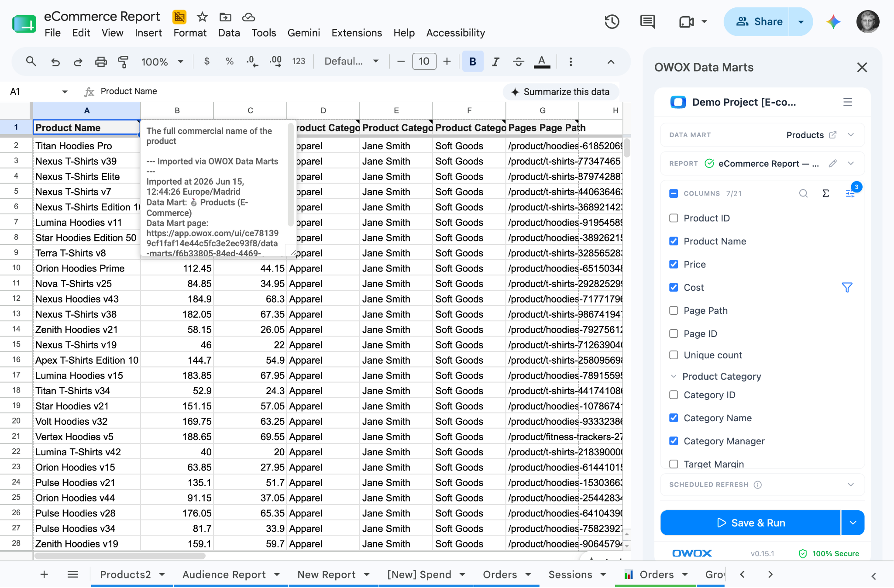Click the Save & Run button
894x588 pixels.
750,523
